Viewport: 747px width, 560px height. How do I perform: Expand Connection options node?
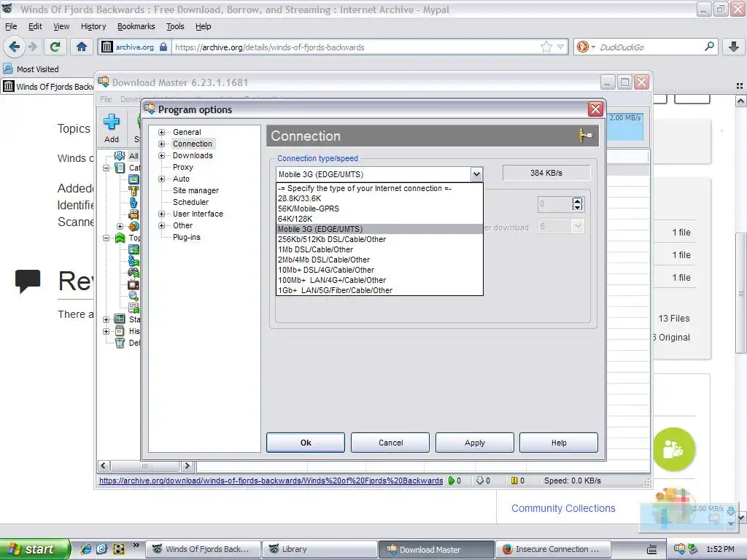161,144
